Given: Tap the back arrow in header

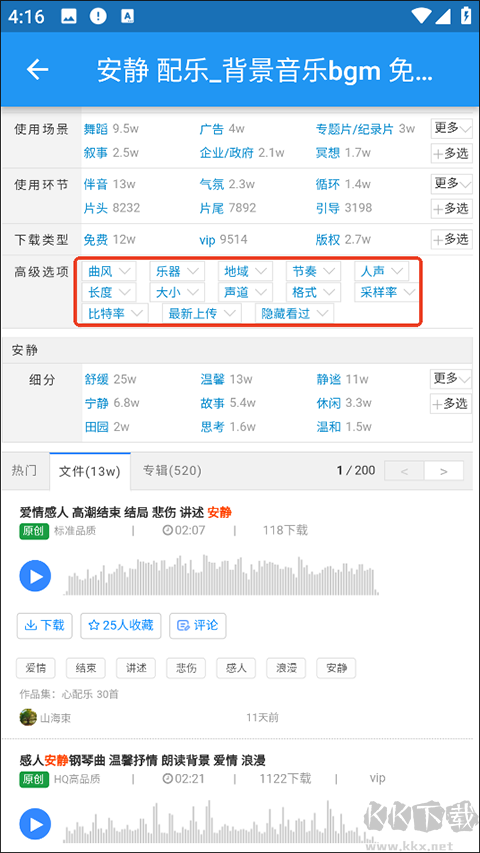Looking at the screenshot, I should point(38,70).
